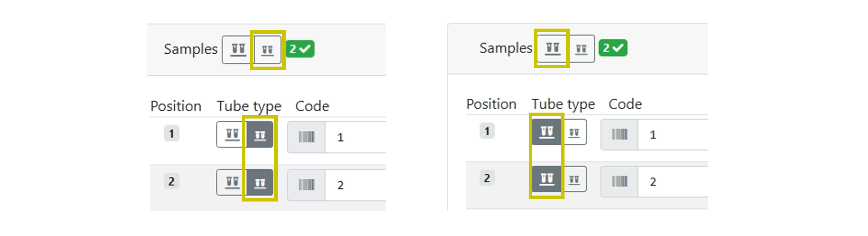Viewport: 868px width, 236px height.
Task: Set all samples to small tubes in left panel
Action: (267, 50)
